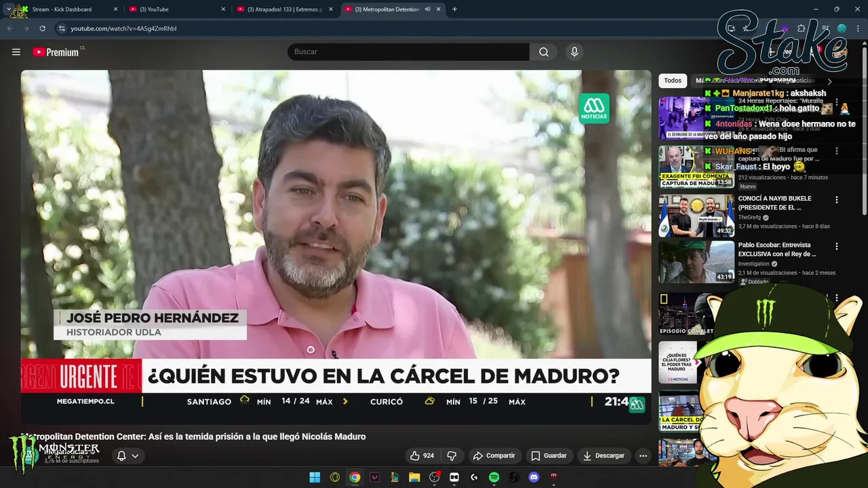Image resolution: width=868 pixels, height=488 pixels.
Task: Click the video title Metropolitan Detention Center
Action: (x=193, y=436)
